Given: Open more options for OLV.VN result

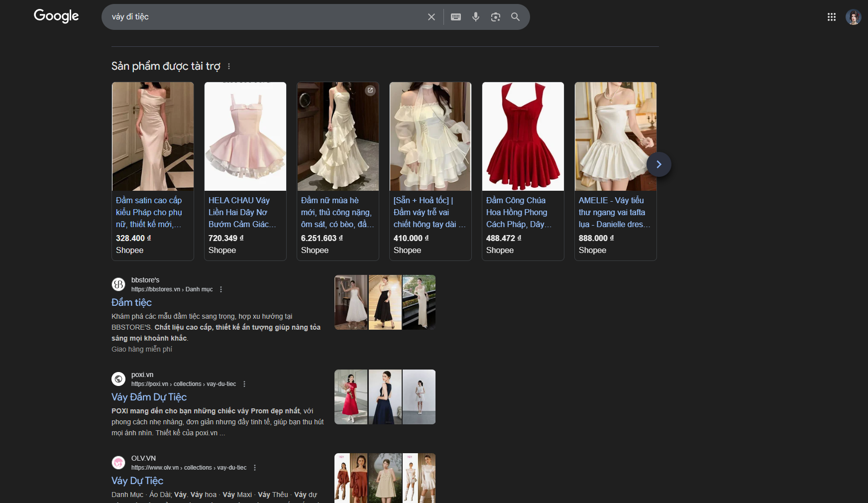Looking at the screenshot, I should (x=255, y=468).
